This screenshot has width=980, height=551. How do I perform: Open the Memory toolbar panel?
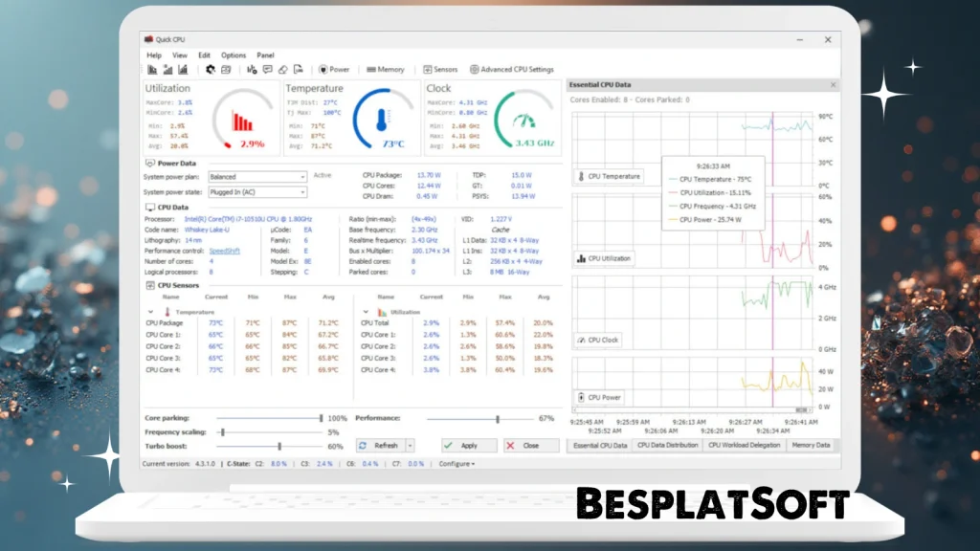pyautogui.click(x=385, y=69)
